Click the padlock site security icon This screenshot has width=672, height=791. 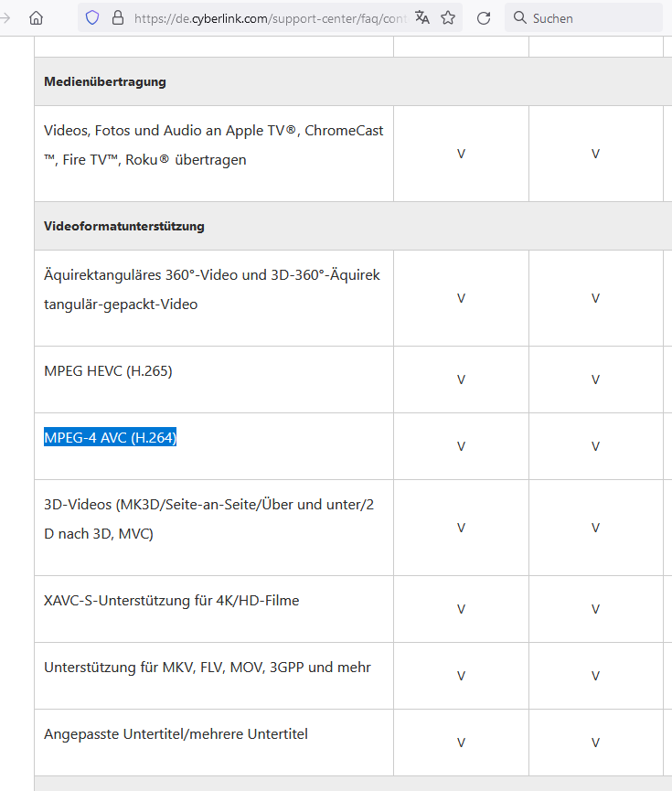(x=118, y=18)
